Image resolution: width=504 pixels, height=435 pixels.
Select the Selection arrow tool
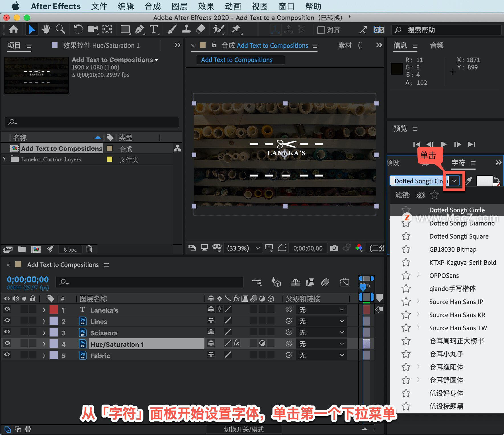(x=32, y=29)
